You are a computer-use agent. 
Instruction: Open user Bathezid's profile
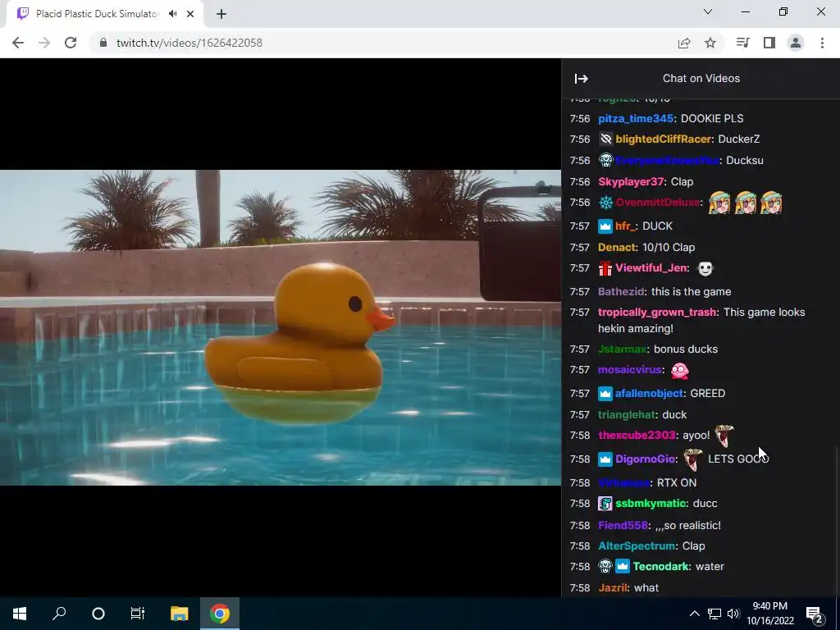point(621,291)
